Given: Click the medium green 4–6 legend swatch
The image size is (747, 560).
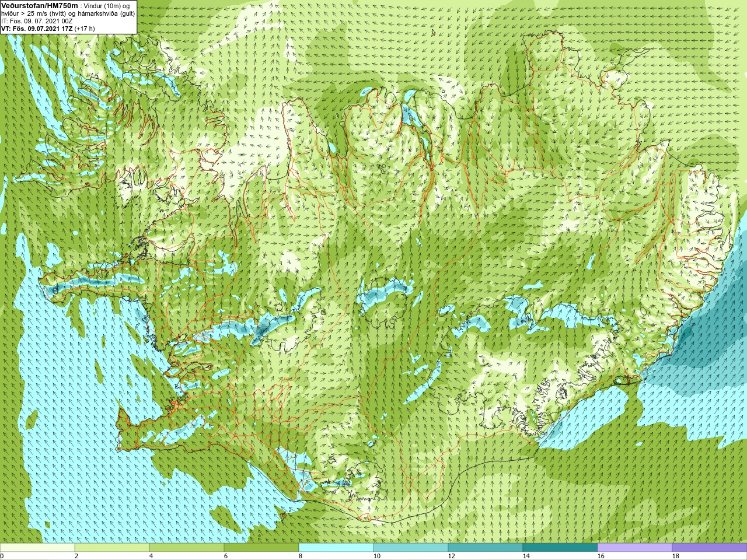Looking at the screenshot, I should click(187, 548).
